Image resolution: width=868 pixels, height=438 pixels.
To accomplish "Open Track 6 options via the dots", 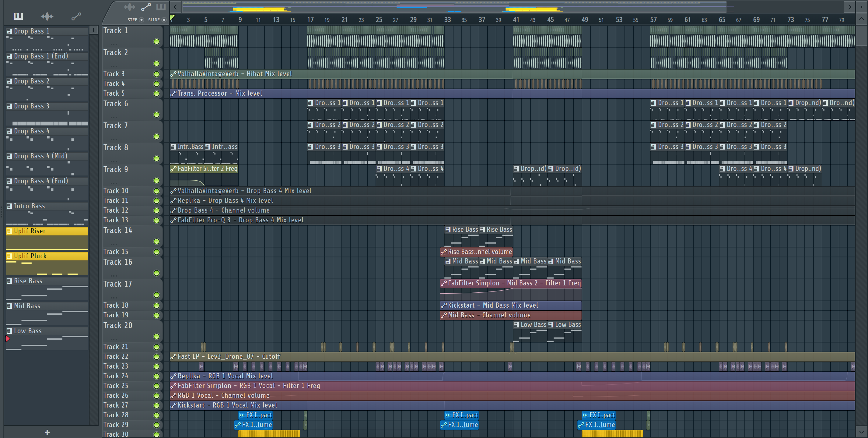I will click(x=114, y=117).
